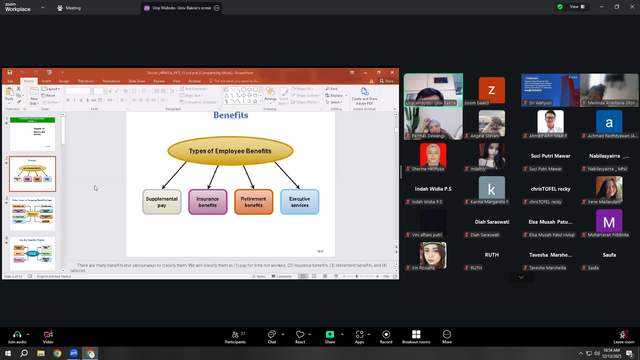The image size is (640, 360).
Task: Open the PowerPoint Transitions tab
Action: click(86, 81)
